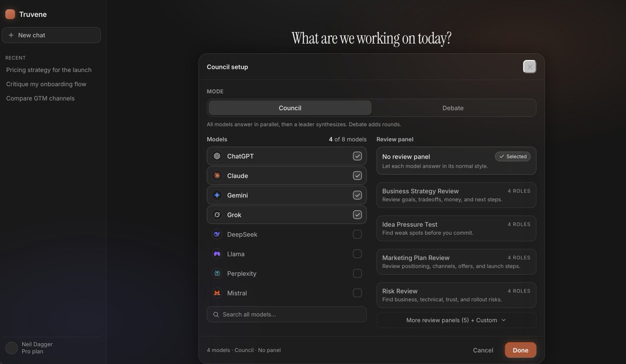Open Critique my onboarding flow chat
626x364 pixels.
click(46, 84)
